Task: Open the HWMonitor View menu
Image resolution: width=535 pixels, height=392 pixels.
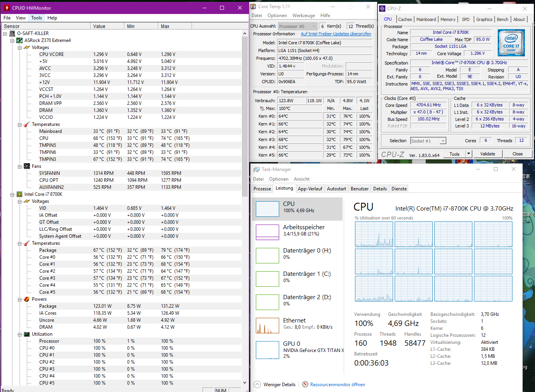Action: point(21,18)
